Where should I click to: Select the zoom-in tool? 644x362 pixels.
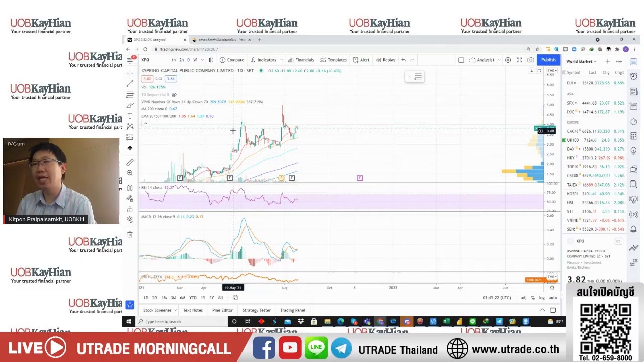130,173
